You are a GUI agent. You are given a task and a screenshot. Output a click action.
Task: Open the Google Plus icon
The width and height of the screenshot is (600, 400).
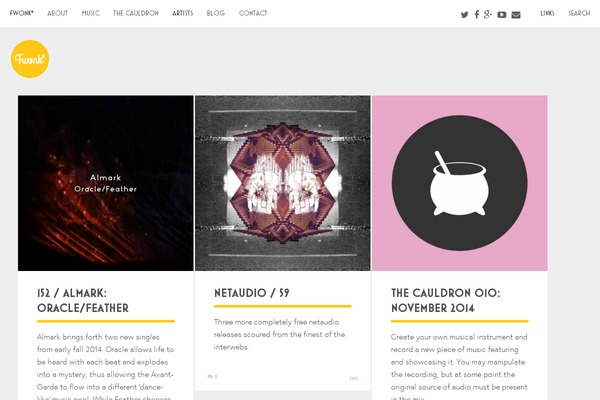[488, 15]
